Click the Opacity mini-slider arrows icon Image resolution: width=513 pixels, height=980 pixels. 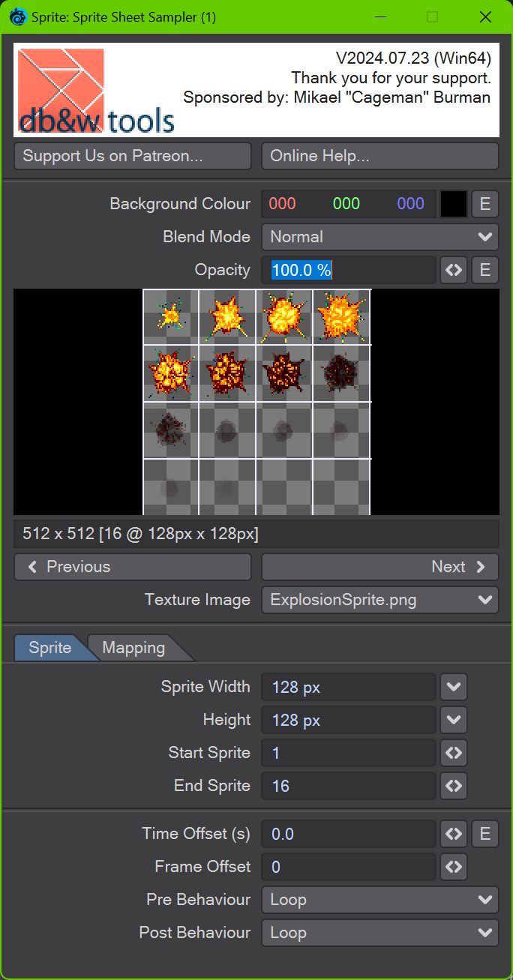454,270
